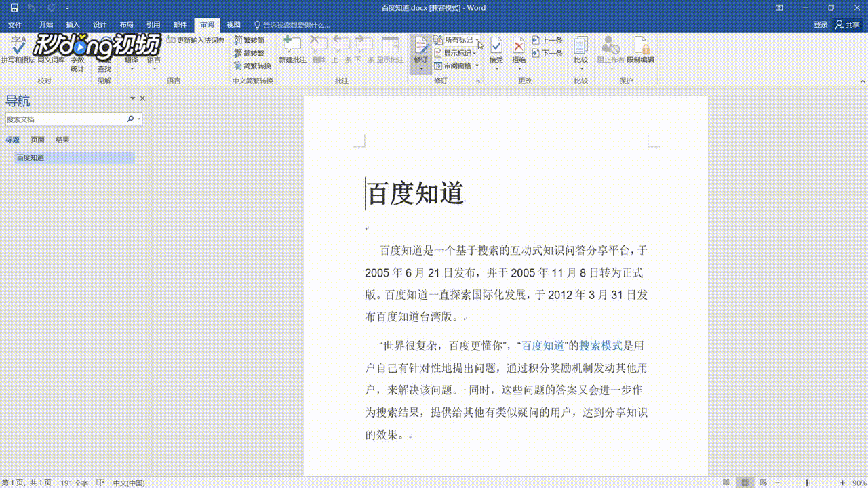868x488 pixels.
Task: Insert a new comment with 新建批注
Action: [x=292, y=51]
